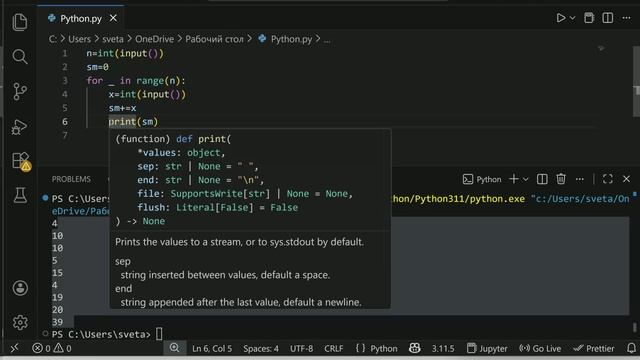The width and height of the screenshot is (640, 360).
Task: Close the Python.py editor tab
Action: click(x=113, y=18)
